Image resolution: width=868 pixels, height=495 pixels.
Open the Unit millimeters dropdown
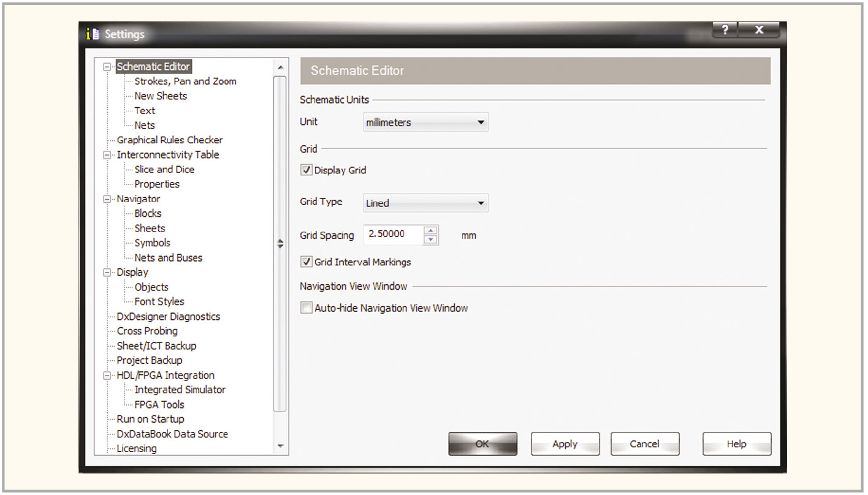[425, 123]
